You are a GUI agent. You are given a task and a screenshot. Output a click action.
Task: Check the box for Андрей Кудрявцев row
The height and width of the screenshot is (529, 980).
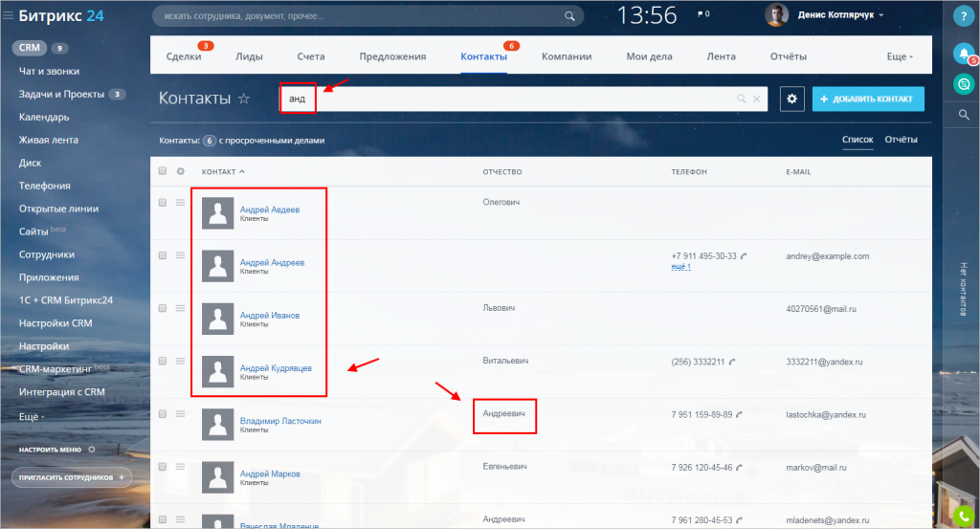pyautogui.click(x=163, y=361)
